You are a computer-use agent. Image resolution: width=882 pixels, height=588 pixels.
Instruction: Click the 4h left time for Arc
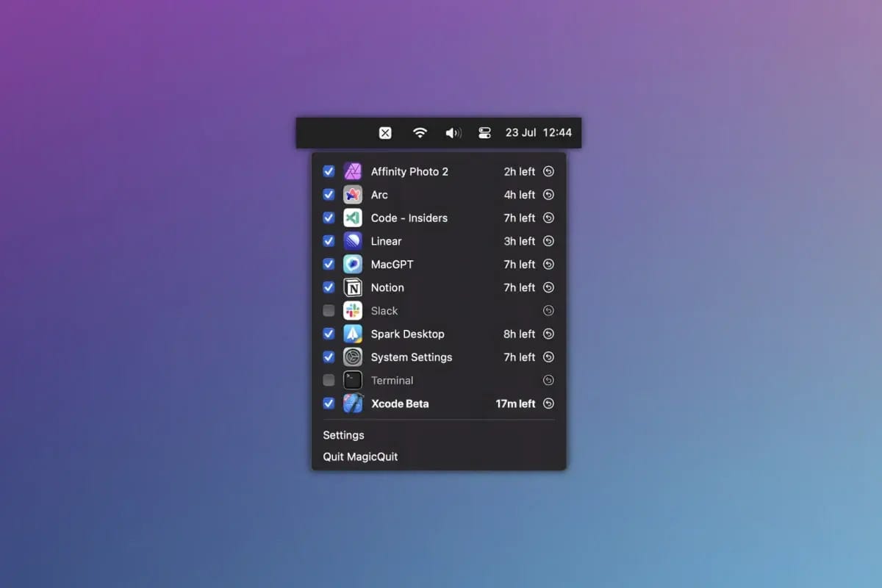520,195
